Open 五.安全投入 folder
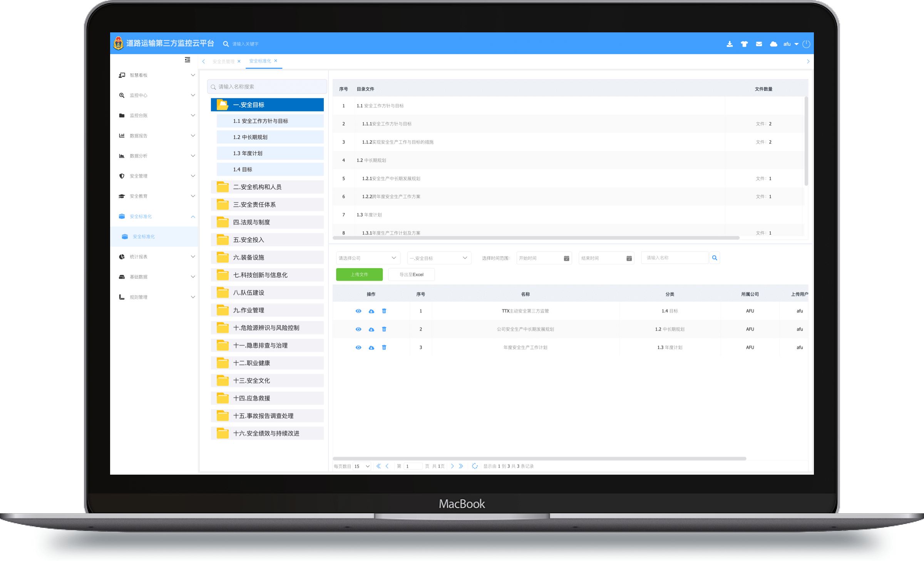 tap(267, 240)
